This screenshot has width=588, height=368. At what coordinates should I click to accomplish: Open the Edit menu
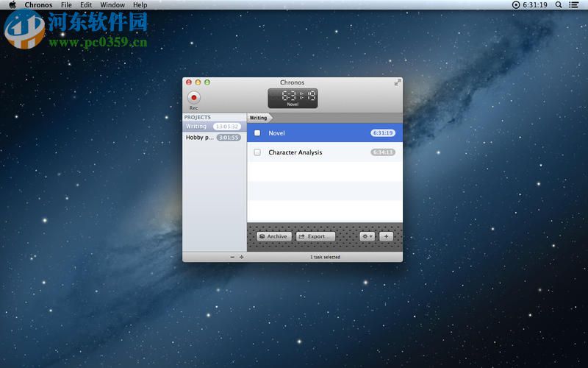pyautogui.click(x=86, y=5)
